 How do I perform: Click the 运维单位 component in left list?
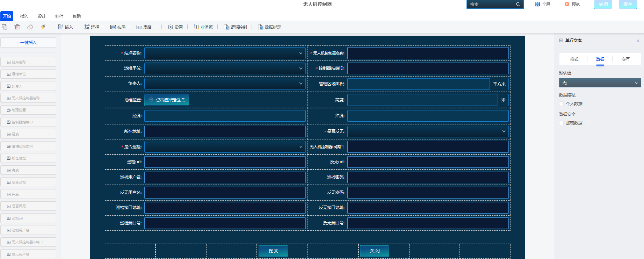click(28, 74)
